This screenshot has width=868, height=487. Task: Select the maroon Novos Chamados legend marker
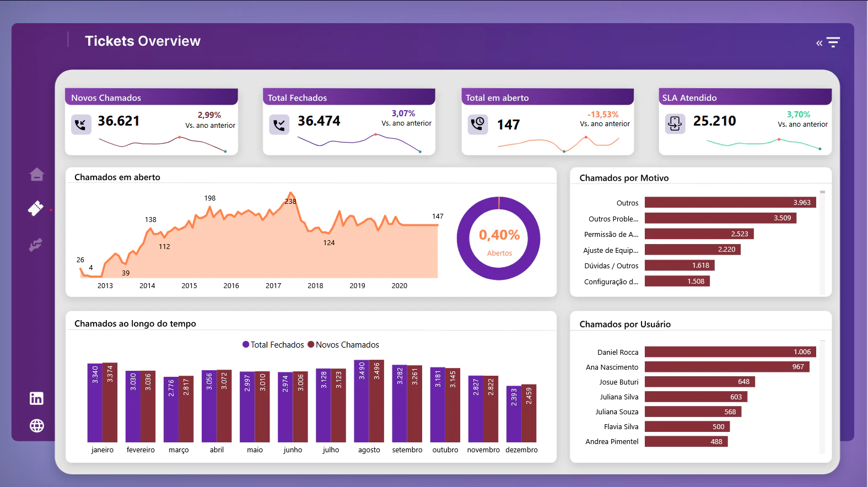point(311,344)
